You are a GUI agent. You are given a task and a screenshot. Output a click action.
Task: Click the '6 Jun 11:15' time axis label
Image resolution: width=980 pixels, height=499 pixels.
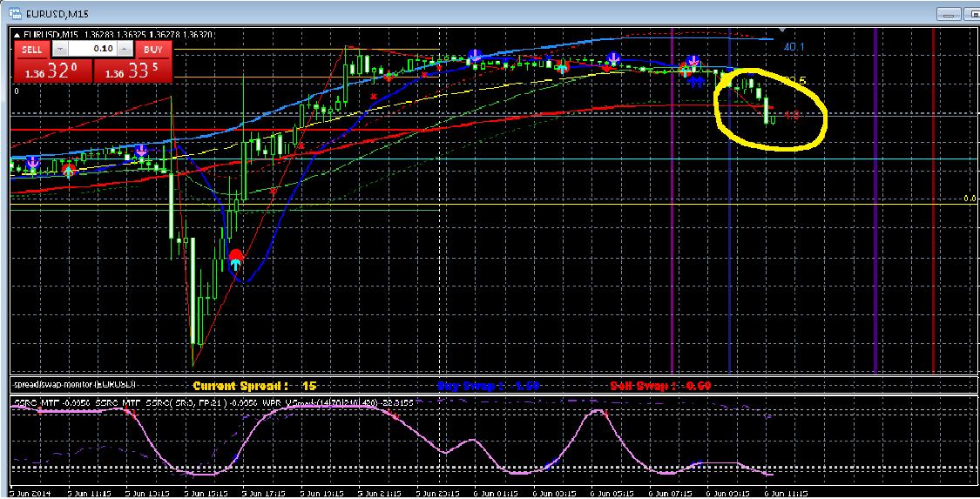point(787,494)
